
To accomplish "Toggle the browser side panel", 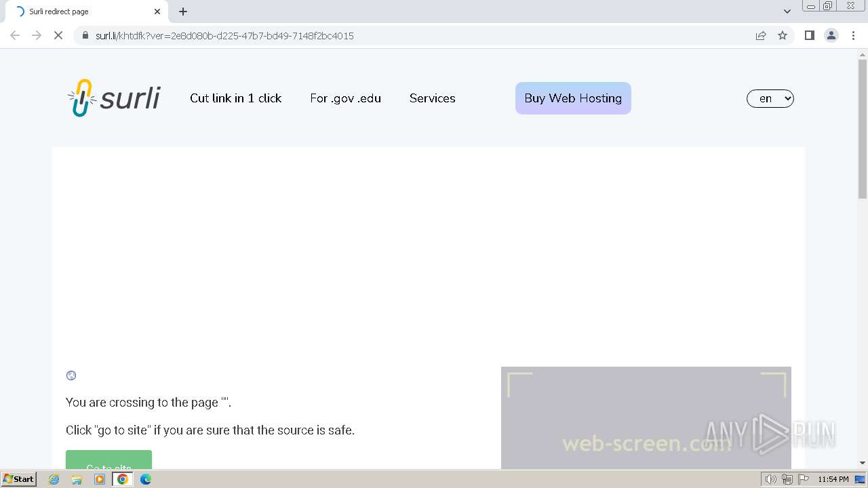I will pos(809,35).
